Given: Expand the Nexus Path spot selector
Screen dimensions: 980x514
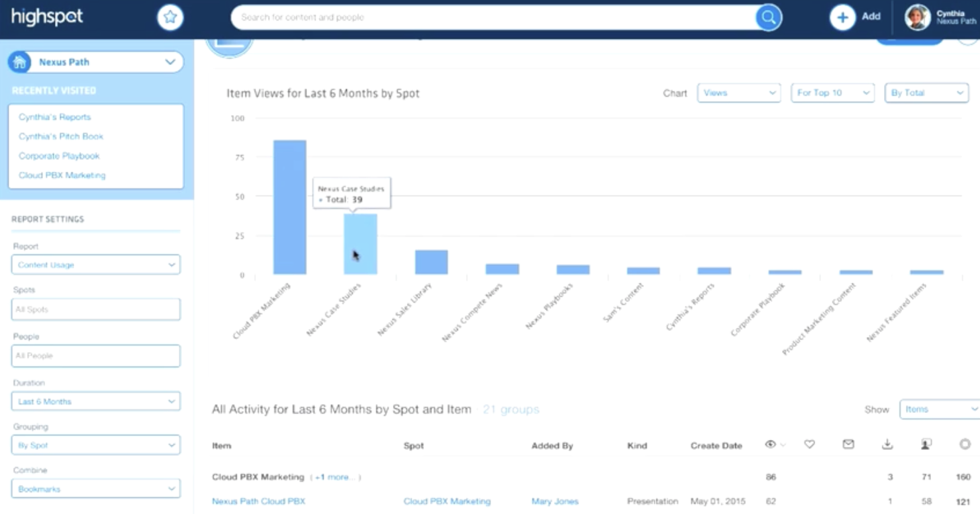Looking at the screenshot, I should (x=96, y=62).
